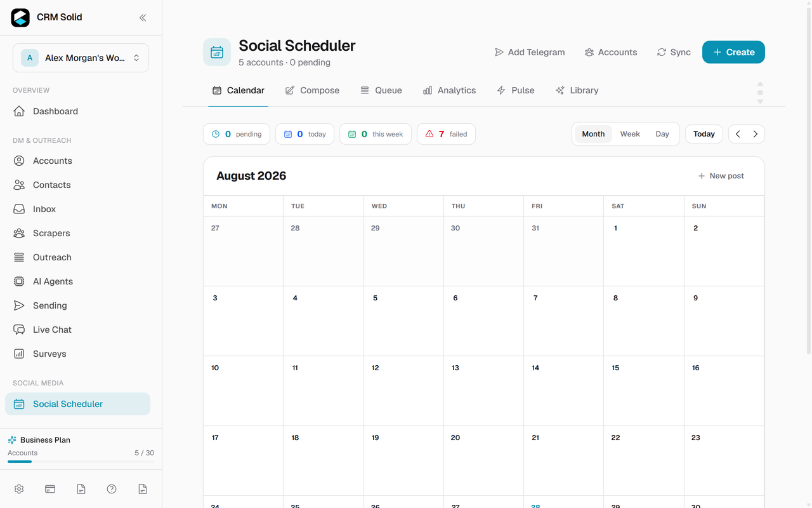Select Social Scheduler in the sidebar
The image size is (812, 508).
77,404
